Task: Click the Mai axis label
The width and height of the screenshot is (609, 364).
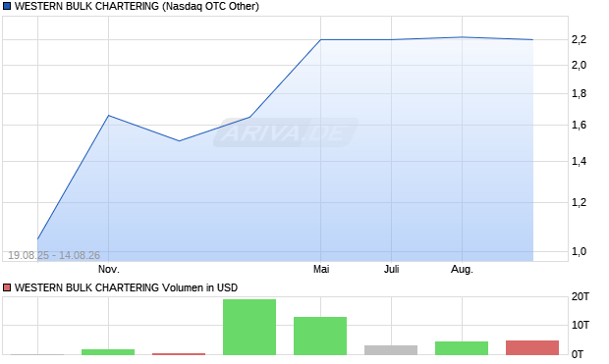Action: (x=321, y=269)
